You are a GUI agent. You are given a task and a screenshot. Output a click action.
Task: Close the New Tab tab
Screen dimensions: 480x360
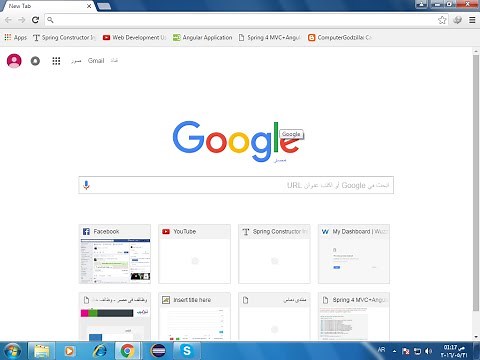pos(89,6)
